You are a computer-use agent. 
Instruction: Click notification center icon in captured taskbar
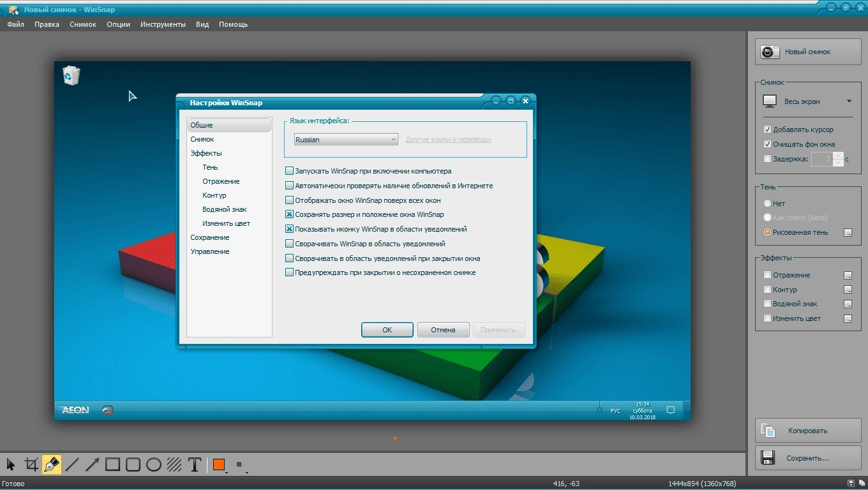tap(670, 410)
